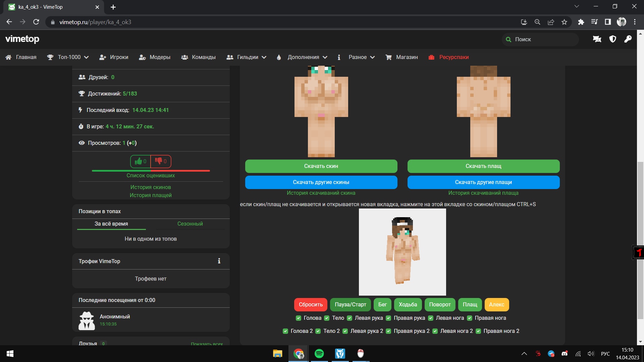
Task: Switch to the Сезонный tab
Action: [190, 224]
